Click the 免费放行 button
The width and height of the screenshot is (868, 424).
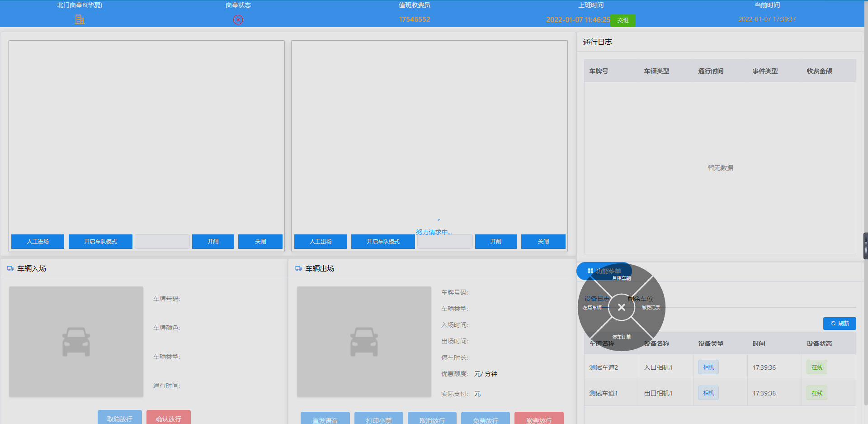(x=486, y=419)
